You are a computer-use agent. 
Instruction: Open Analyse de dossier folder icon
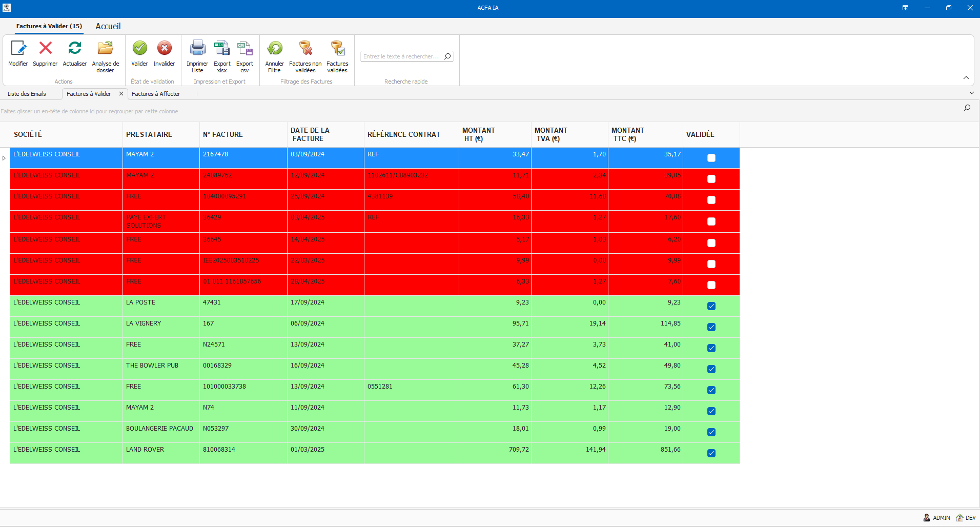tap(105, 49)
